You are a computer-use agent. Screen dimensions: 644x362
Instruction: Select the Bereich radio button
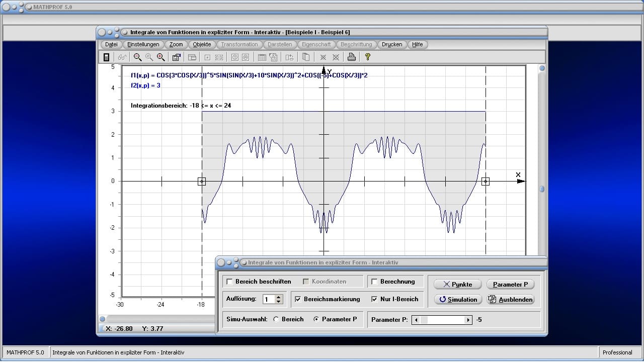[276, 319]
